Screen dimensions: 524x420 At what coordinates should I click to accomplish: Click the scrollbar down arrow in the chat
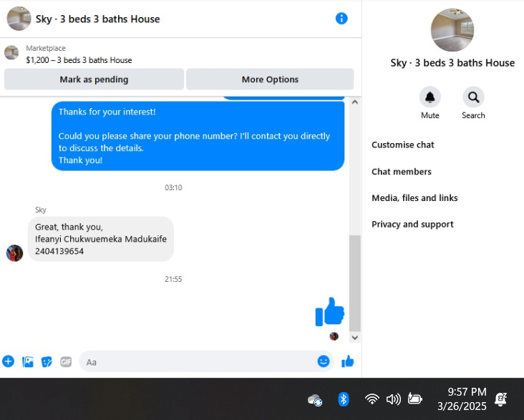355,338
